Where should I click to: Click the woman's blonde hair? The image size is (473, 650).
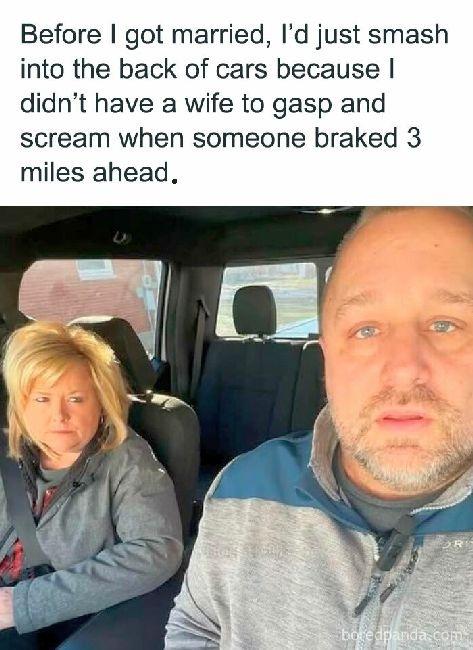click(x=62, y=373)
